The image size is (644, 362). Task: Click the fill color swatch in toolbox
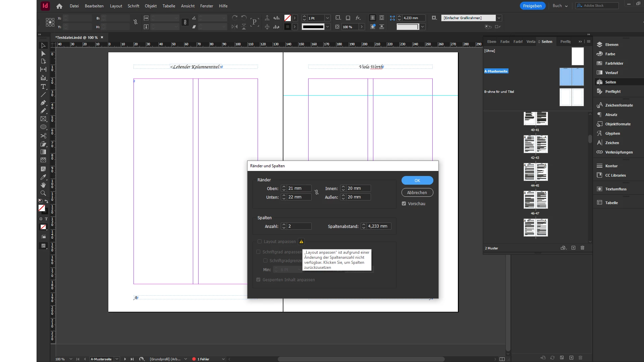42,208
